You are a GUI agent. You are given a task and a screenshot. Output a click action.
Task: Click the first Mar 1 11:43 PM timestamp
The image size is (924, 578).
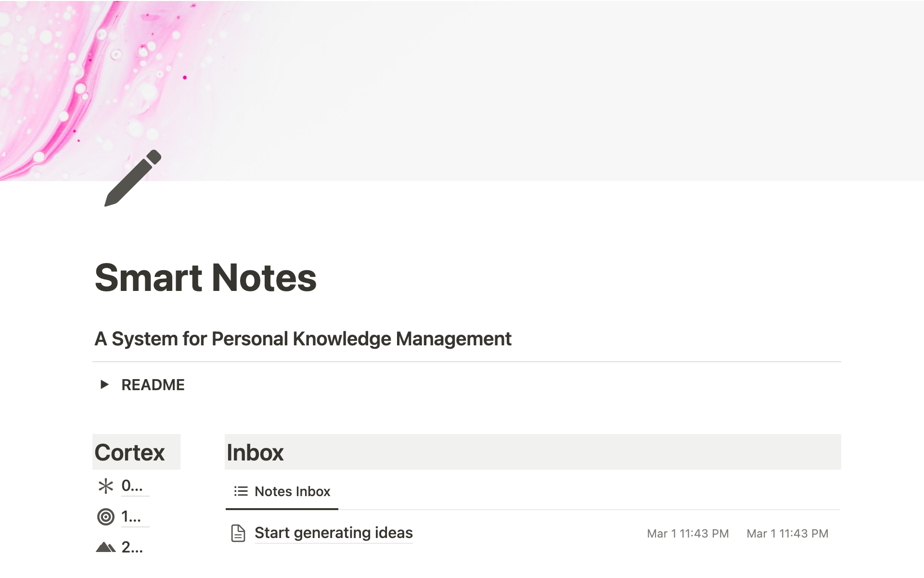click(x=688, y=534)
